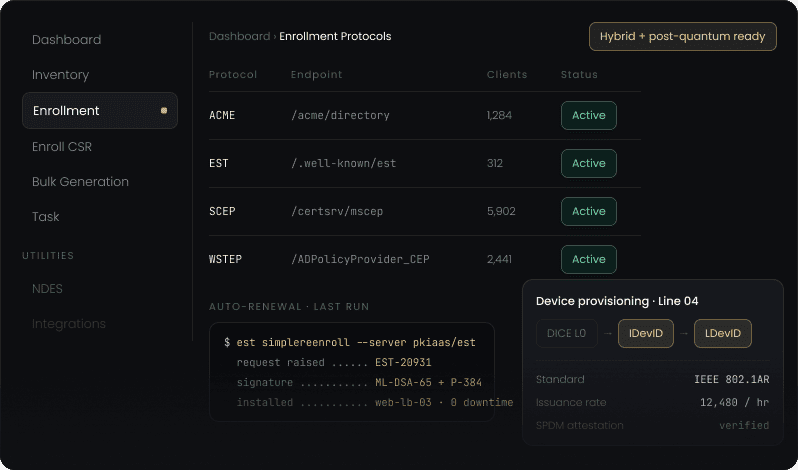This screenshot has width=798, height=470.
Task: Click the Active status for ACME
Action: (x=589, y=115)
